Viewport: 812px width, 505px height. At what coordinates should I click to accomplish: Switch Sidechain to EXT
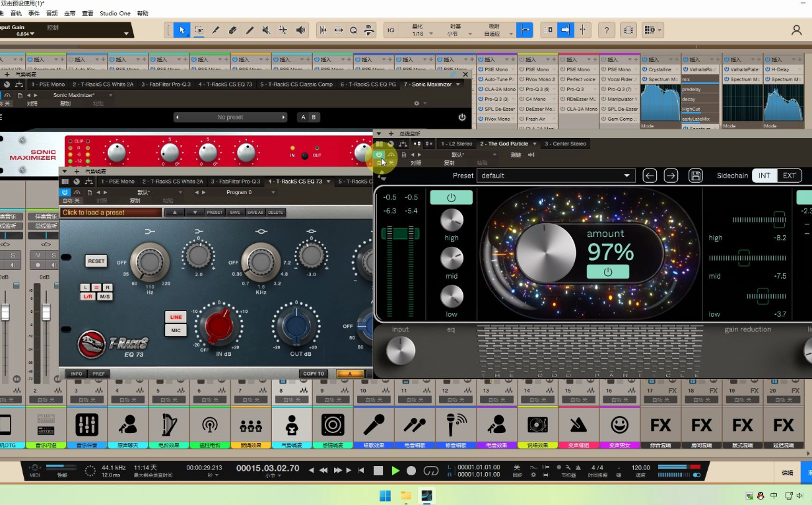tap(790, 176)
